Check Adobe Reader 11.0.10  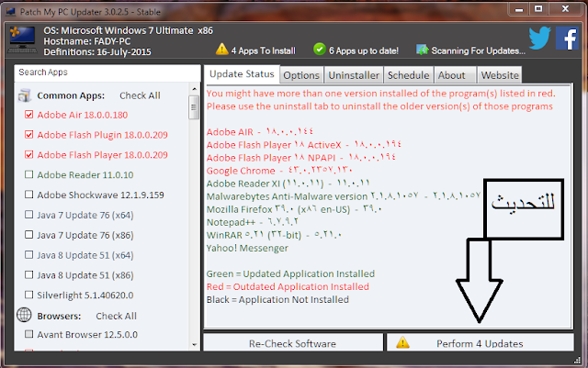pyautogui.click(x=28, y=174)
